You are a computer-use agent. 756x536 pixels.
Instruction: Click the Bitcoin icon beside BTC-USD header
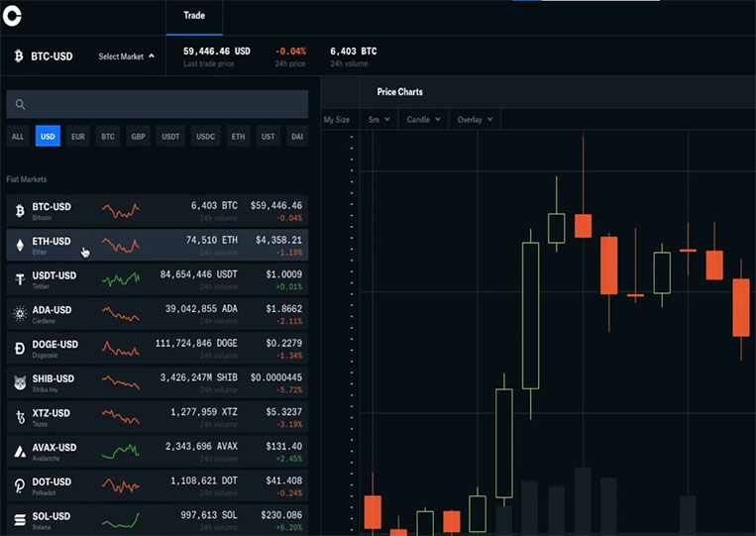coord(19,56)
